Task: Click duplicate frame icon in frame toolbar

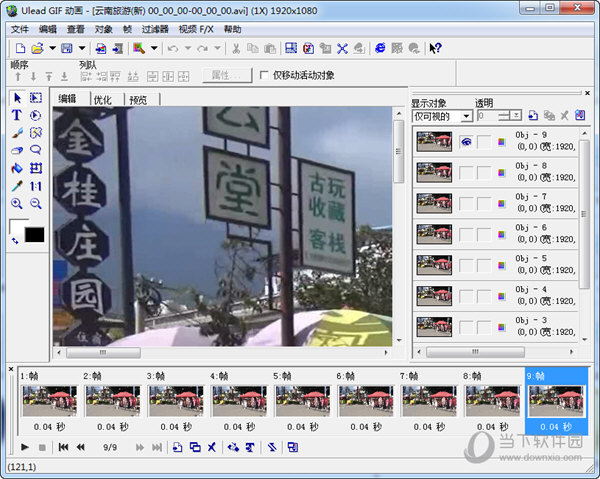Action: coord(195,447)
